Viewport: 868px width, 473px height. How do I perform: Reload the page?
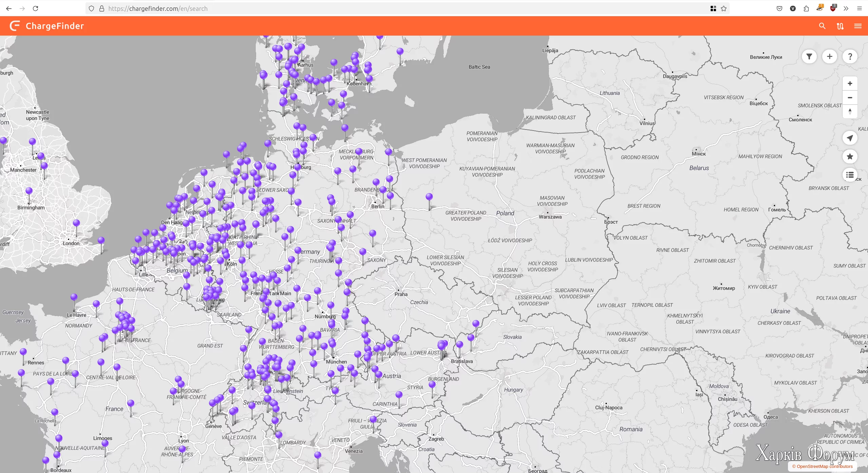click(x=35, y=8)
